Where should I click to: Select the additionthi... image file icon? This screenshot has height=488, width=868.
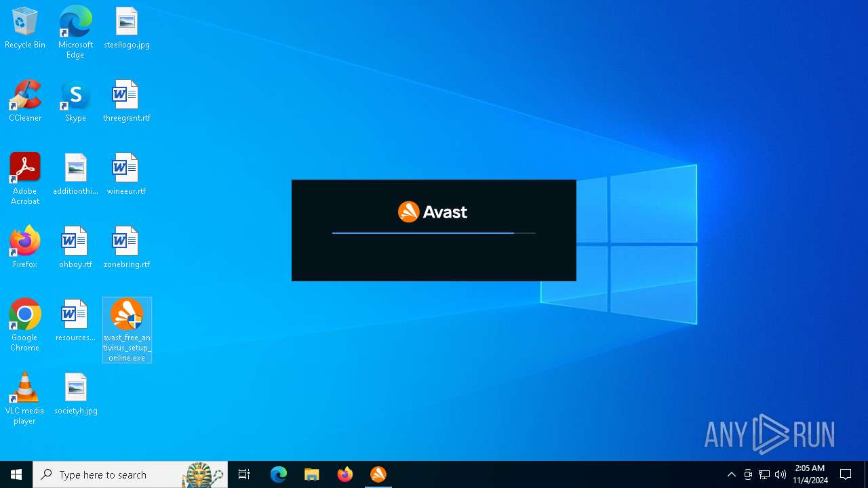75,175
